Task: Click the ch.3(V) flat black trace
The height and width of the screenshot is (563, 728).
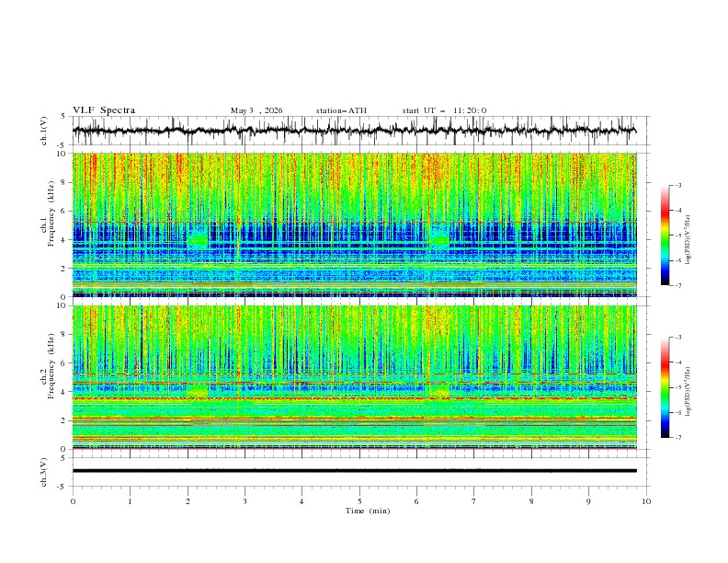Action: (354, 471)
